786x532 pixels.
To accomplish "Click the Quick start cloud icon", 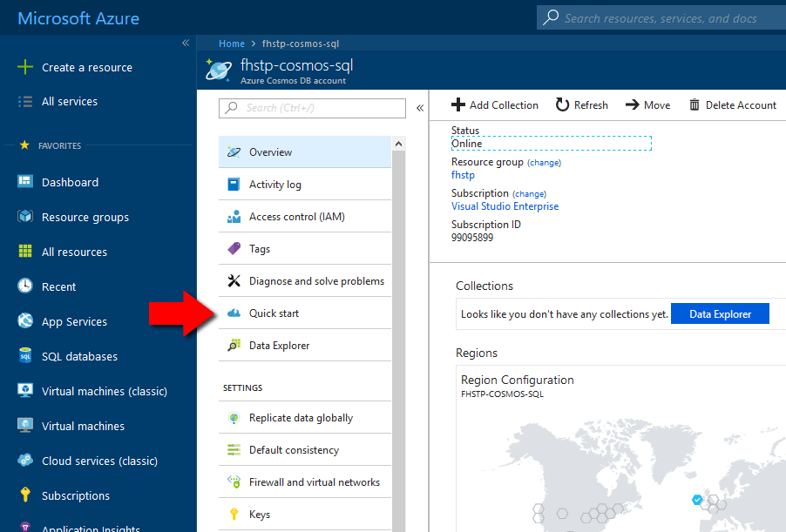I will 234,313.
